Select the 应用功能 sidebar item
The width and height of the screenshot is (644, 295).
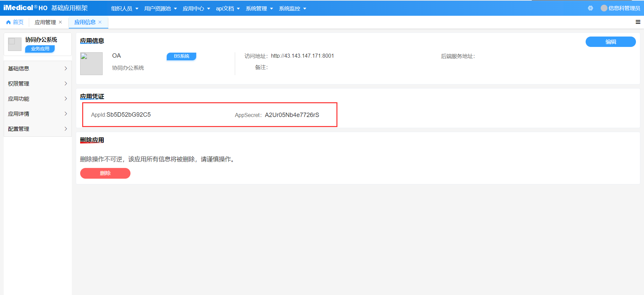[38, 99]
